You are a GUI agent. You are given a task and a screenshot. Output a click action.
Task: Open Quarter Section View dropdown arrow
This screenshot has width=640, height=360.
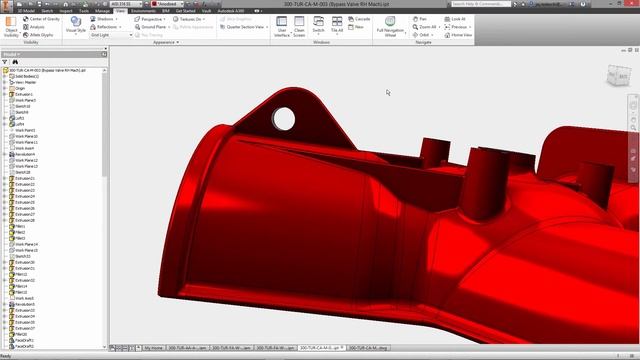[x=267, y=27]
